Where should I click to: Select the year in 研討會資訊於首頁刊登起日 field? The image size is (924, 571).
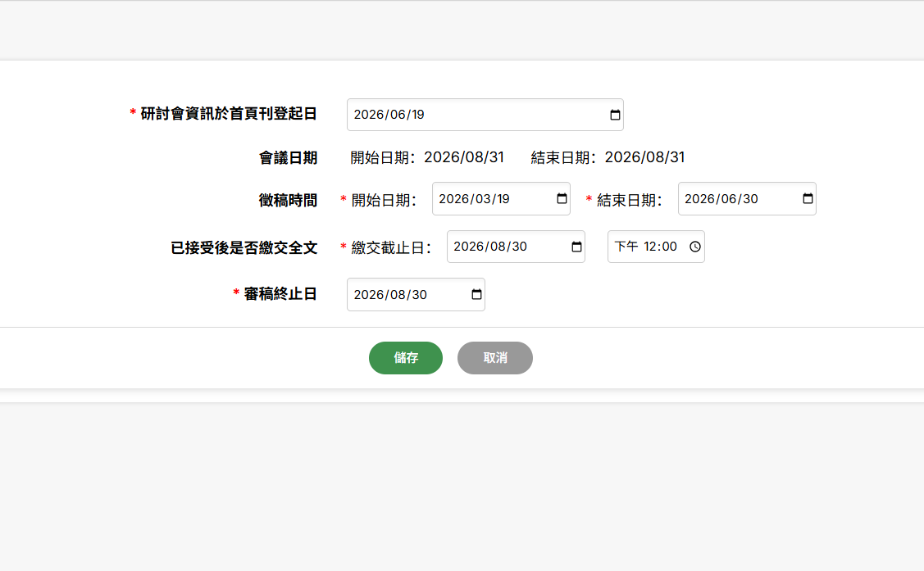pos(369,115)
